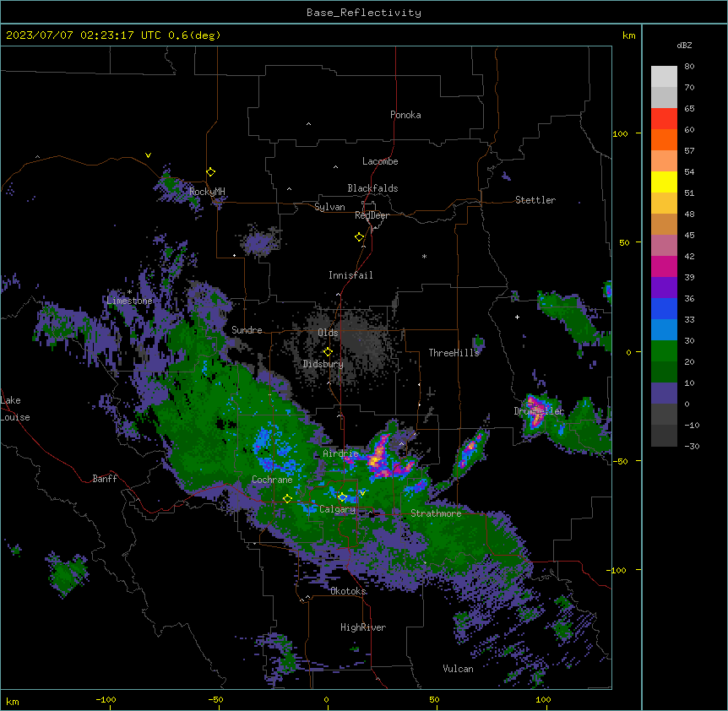Click the 80 dBZ white legend swatch
This screenshot has width=728, height=711.
pyautogui.click(x=664, y=77)
